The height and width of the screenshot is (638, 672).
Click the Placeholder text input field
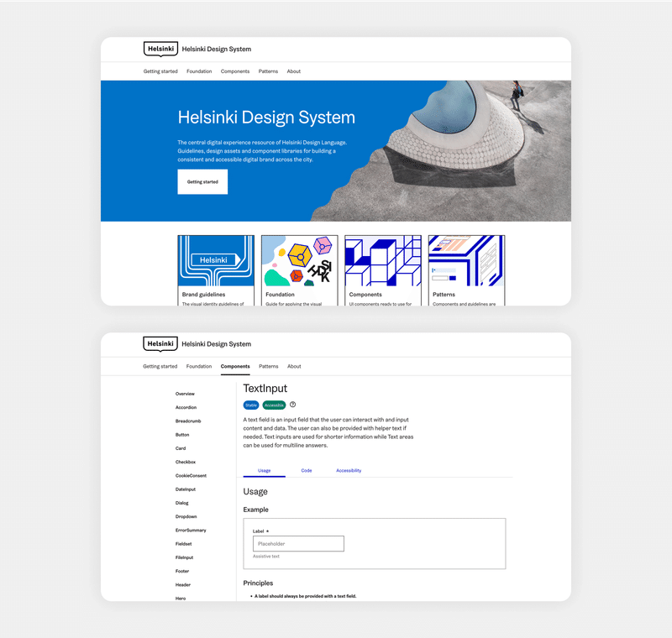point(298,544)
